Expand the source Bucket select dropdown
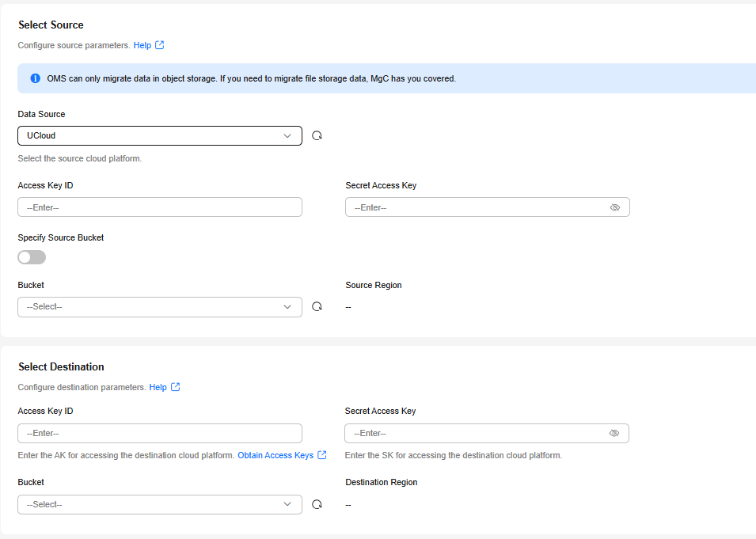This screenshot has height=539, width=756. tap(160, 307)
